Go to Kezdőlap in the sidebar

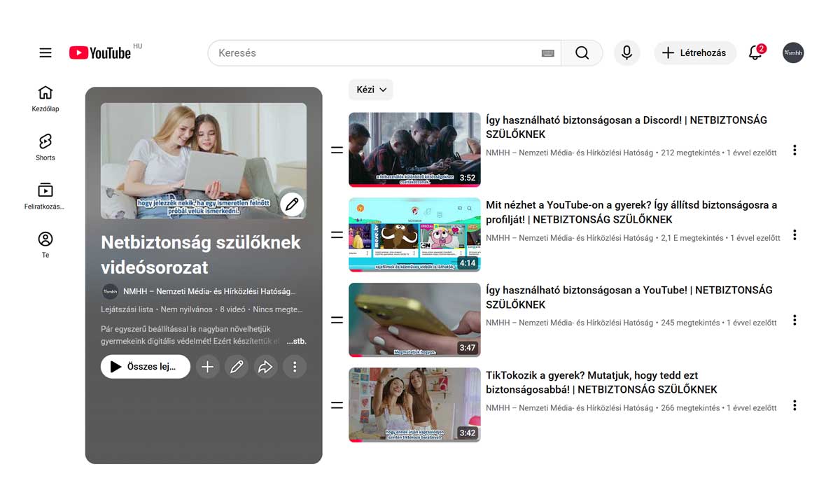(x=45, y=99)
